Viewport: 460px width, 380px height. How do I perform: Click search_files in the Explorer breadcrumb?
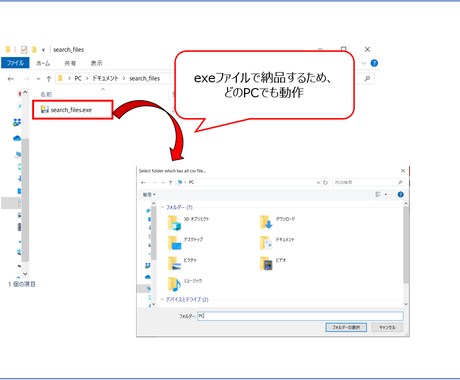click(145, 78)
